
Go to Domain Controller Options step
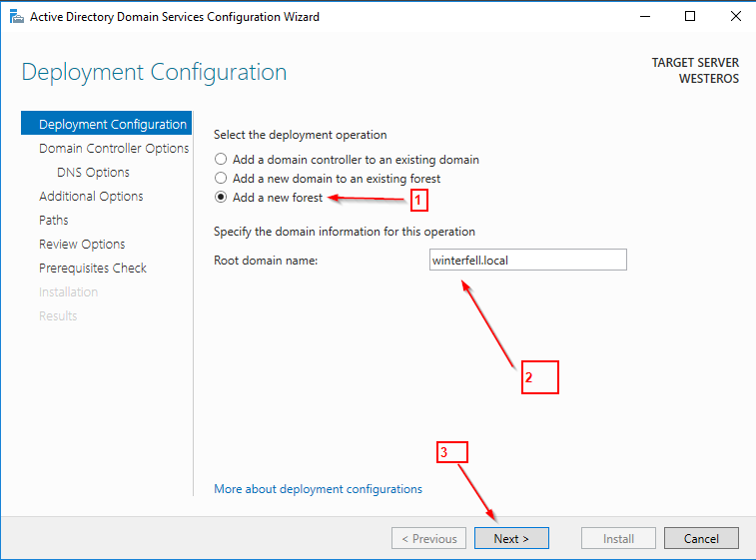coord(114,148)
